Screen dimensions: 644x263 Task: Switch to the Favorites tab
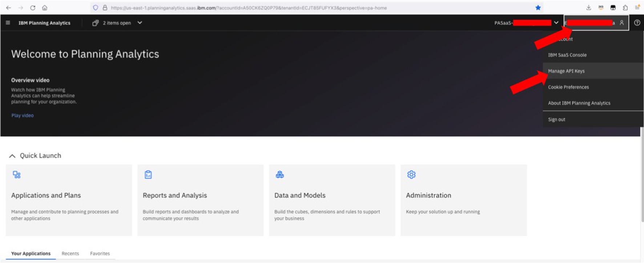click(x=100, y=254)
